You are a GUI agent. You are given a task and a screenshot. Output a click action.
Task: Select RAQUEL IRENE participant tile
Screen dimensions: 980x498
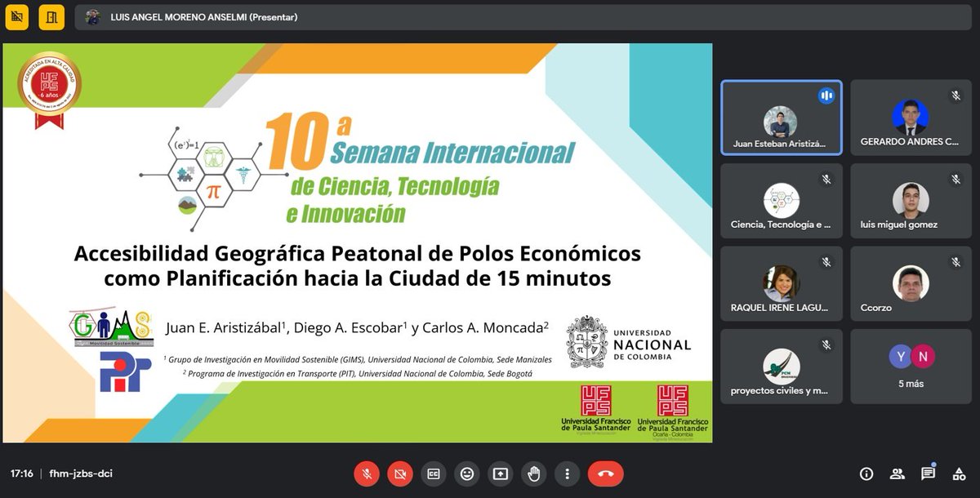point(782,284)
